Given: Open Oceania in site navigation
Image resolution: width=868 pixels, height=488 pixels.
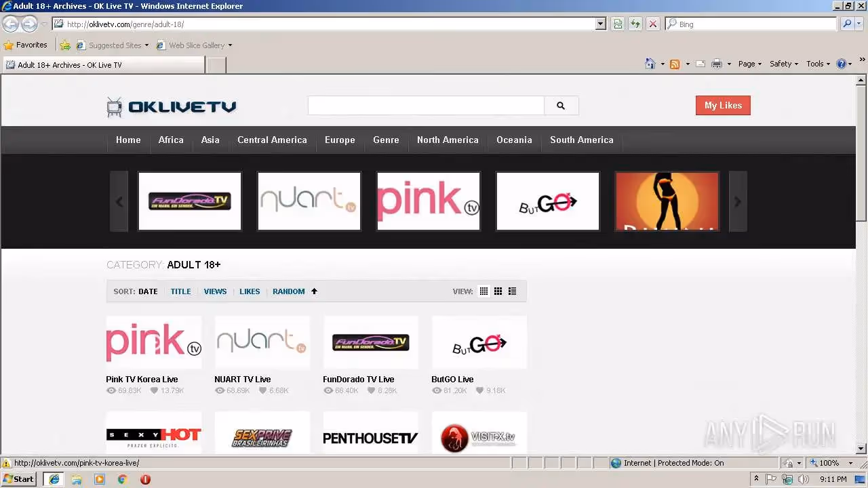Looking at the screenshot, I should 514,140.
